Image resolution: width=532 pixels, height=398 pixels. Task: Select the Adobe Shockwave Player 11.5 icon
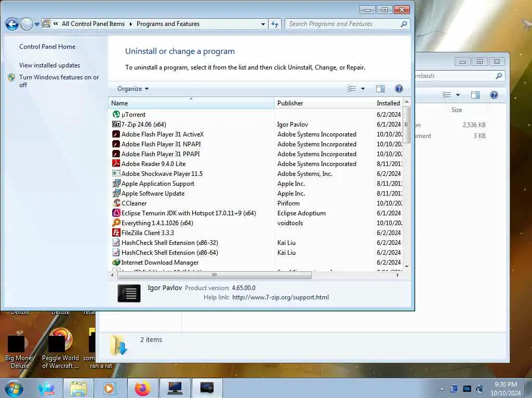tap(116, 174)
